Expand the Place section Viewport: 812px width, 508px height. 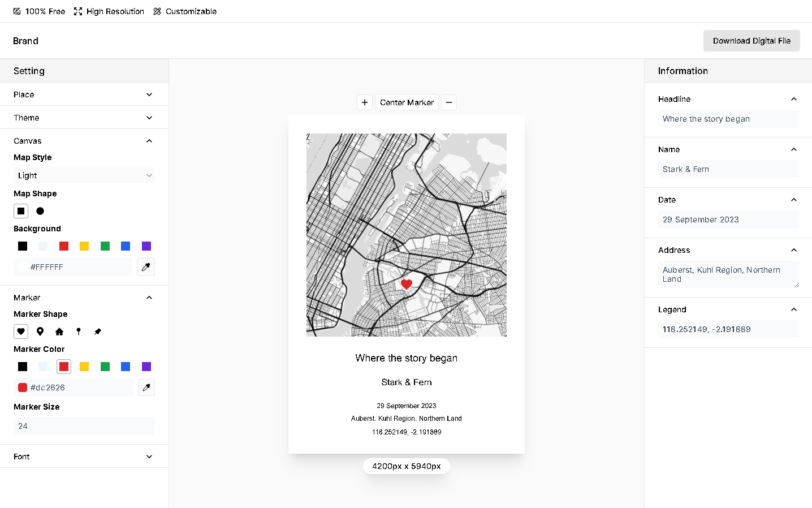click(84, 94)
